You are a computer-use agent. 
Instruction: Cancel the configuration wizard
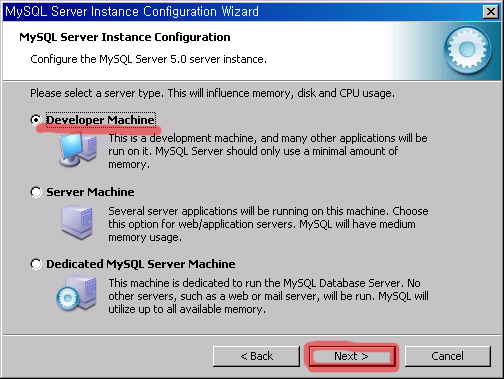pyautogui.click(x=447, y=356)
